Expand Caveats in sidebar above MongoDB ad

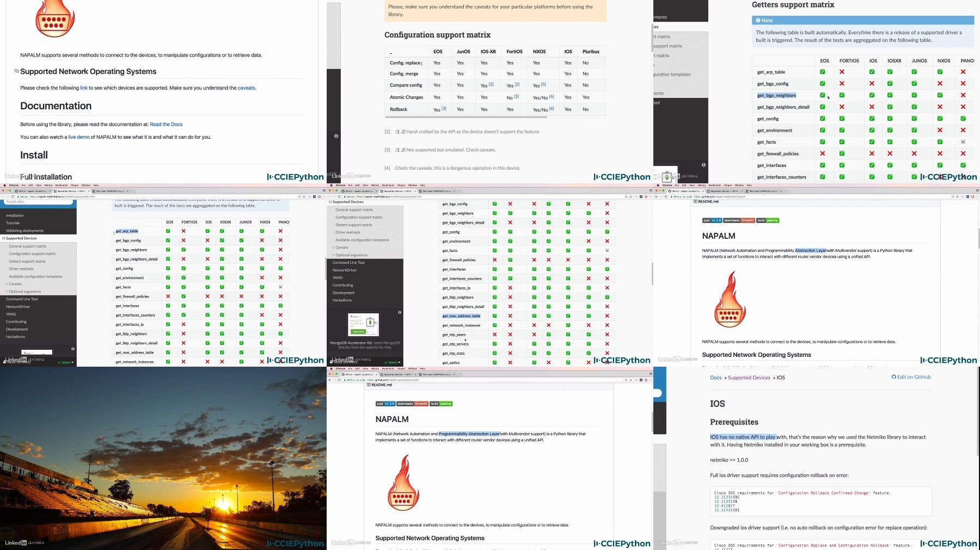[333, 248]
